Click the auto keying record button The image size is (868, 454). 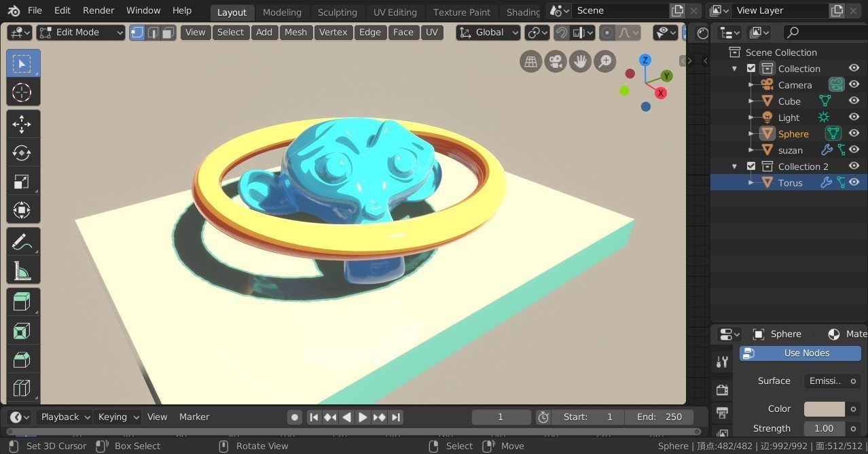pyautogui.click(x=295, y=417)
